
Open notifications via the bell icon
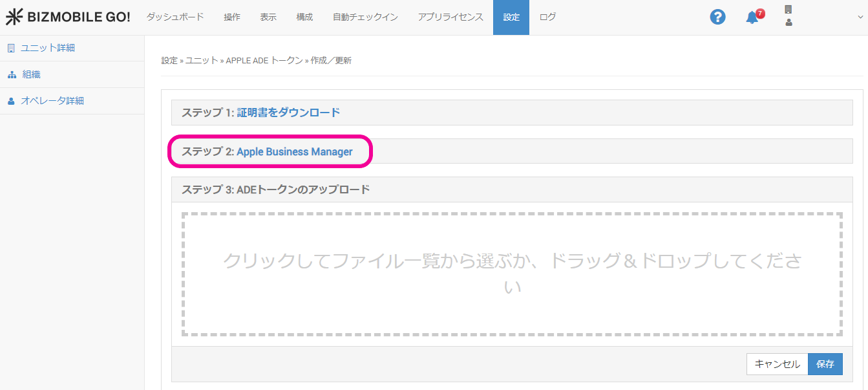tap(752, 17)
